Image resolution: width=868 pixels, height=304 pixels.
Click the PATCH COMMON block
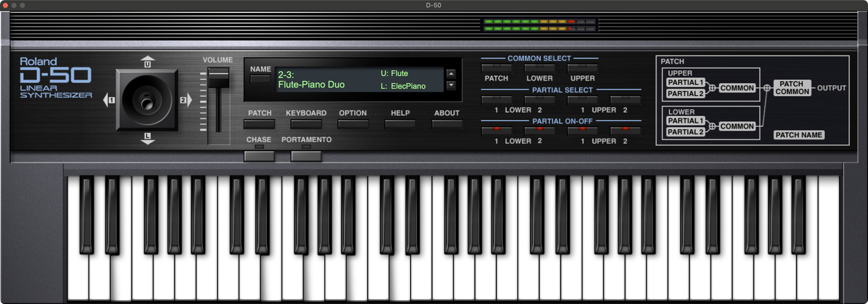point(792,87)
